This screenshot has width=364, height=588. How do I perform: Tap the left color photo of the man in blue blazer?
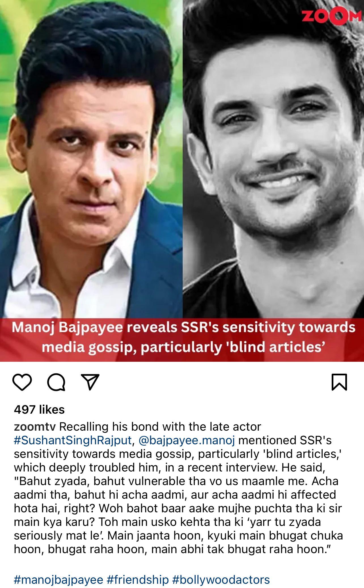91,159
